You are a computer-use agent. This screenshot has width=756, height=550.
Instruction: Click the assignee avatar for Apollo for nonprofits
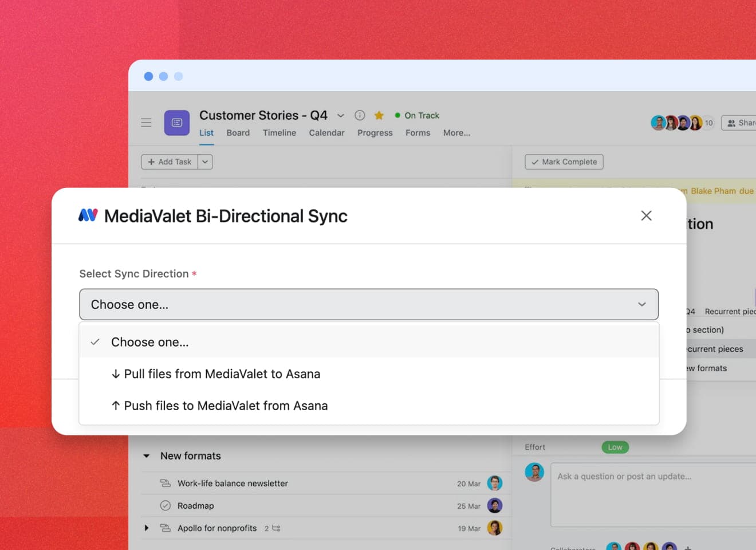[495, 528]
